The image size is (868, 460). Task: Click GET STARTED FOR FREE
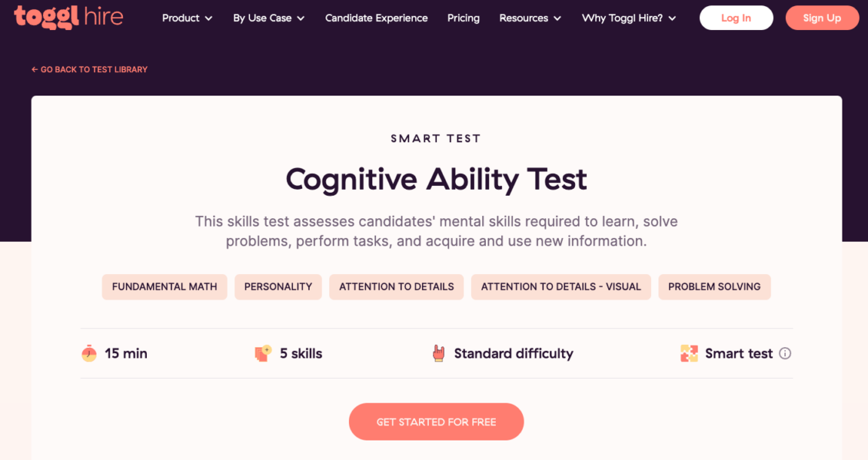(x=436, y=422)
